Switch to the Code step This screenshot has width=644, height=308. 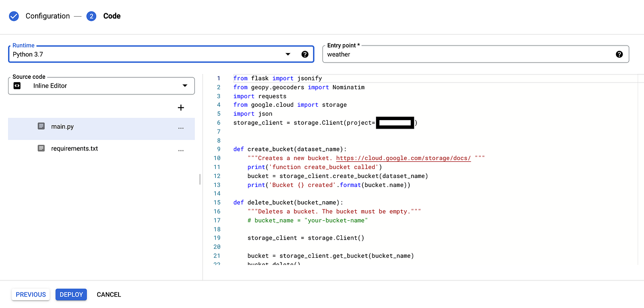[x=111, y=16]
